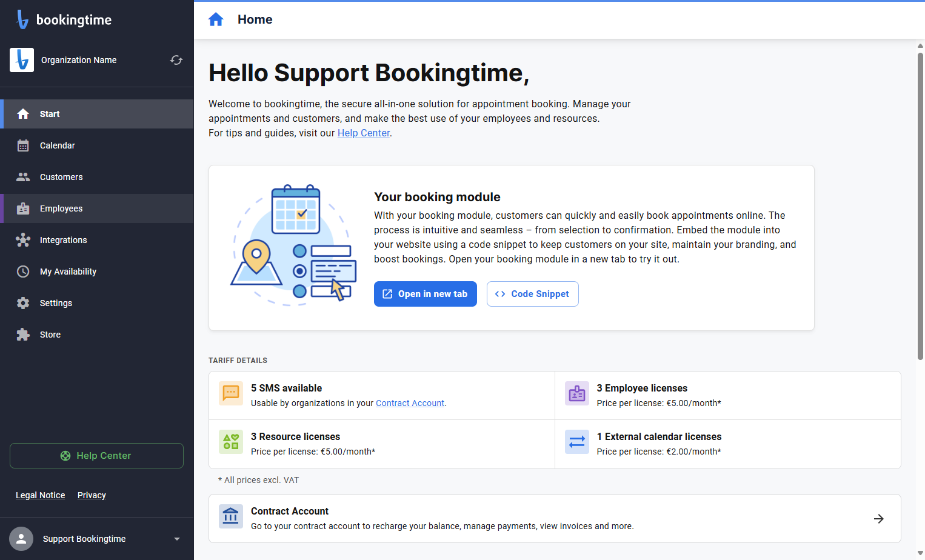Click the SMS speech bubble icon
The width and height of the screenshot is (925, 560).
[x=231, y=393]
